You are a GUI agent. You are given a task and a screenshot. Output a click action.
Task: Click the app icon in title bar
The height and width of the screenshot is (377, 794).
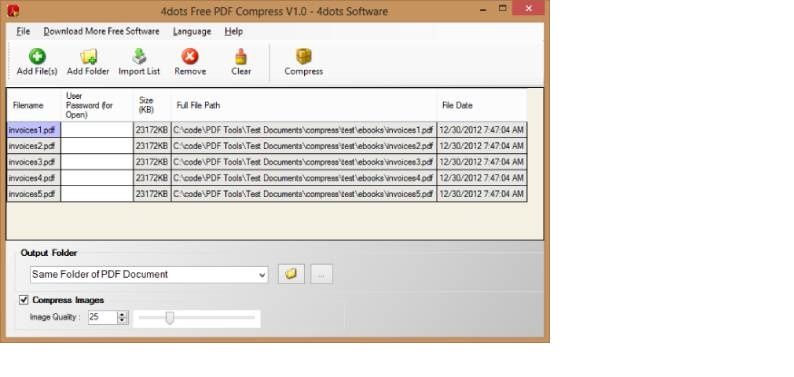point(13,10)
